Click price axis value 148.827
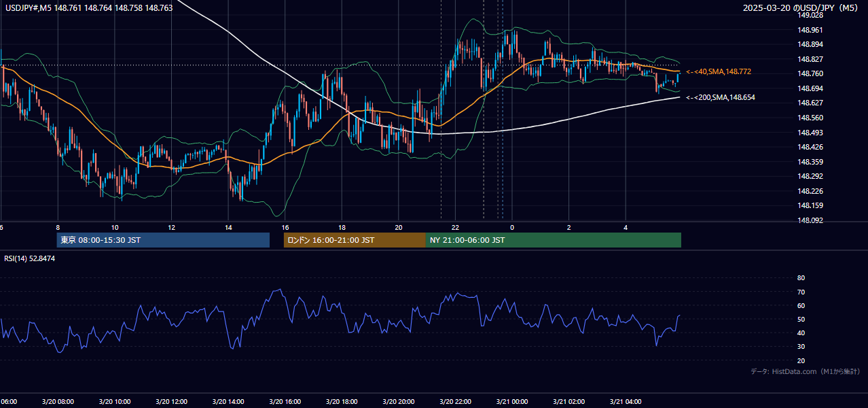Screen dimensions: 868x408 point(810,59)
